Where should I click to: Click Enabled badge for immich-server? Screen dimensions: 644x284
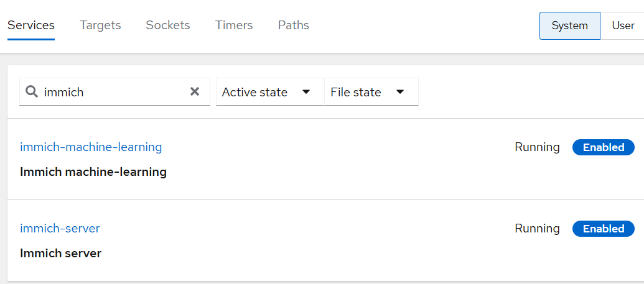603,229
